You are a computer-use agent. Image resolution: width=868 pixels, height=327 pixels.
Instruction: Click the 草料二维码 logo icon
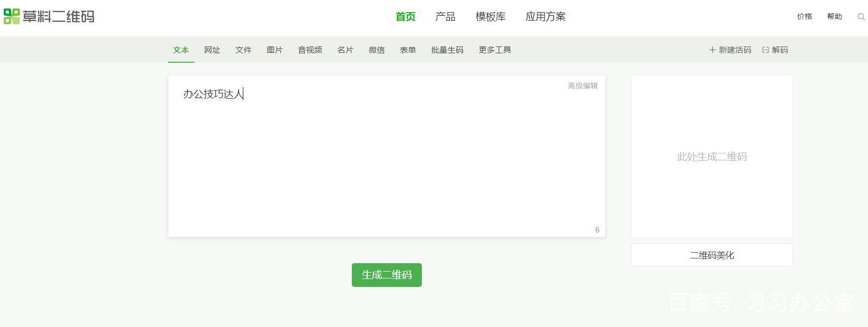point(12,16)
